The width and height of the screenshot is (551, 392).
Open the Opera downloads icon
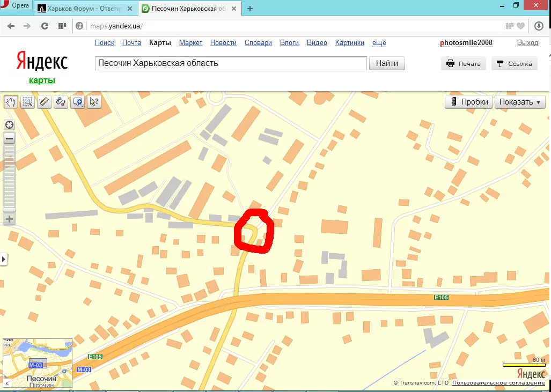[x=539, y=26]
